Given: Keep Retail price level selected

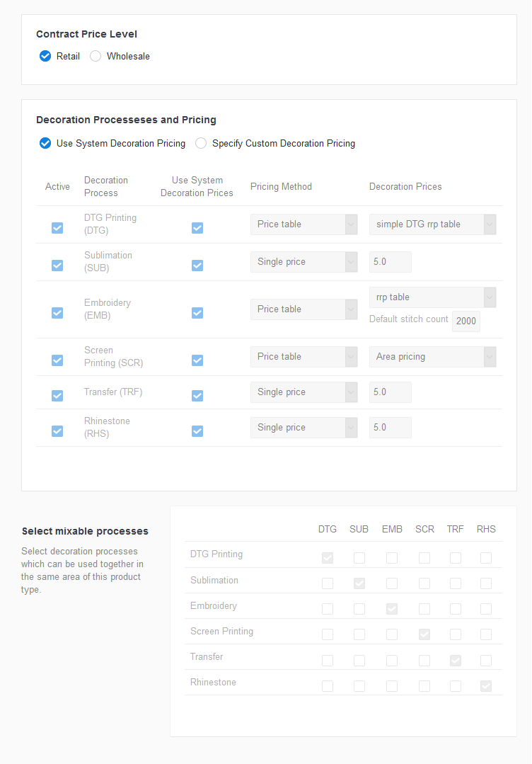Looking at the screenshot, I should pyautogui.click(x=45, y=56).
